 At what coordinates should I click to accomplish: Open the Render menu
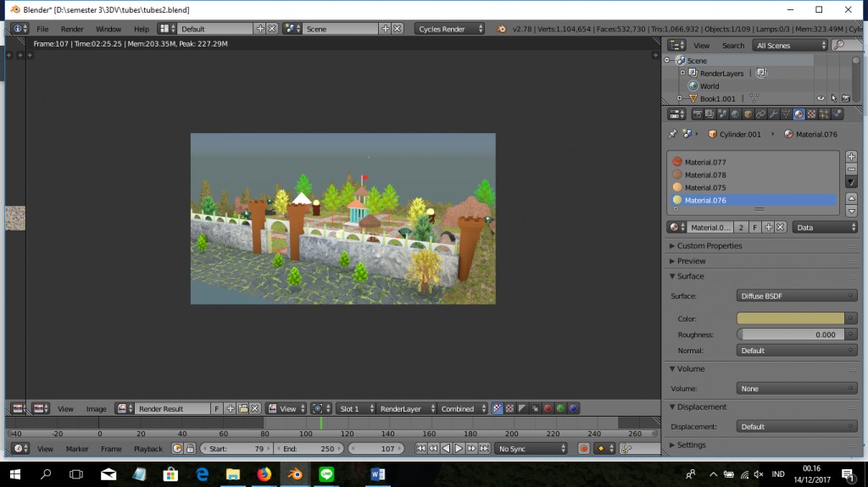pos(72,29)
